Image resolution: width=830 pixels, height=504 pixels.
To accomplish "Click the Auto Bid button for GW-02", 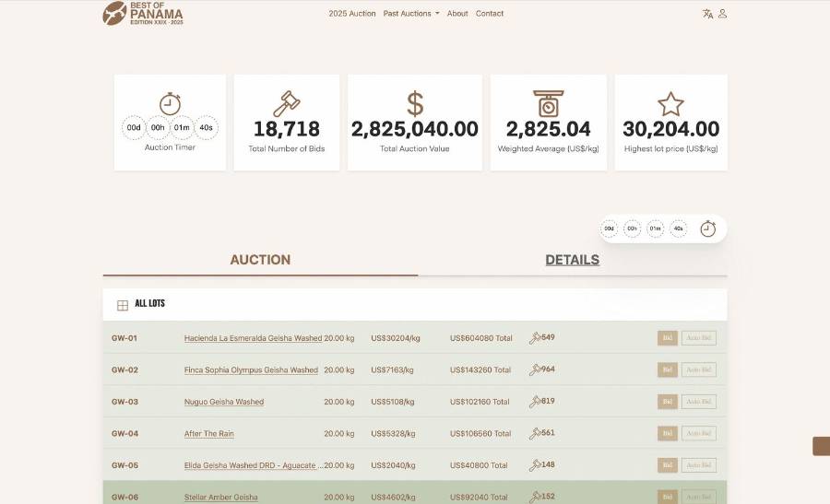I will (699, 369).
